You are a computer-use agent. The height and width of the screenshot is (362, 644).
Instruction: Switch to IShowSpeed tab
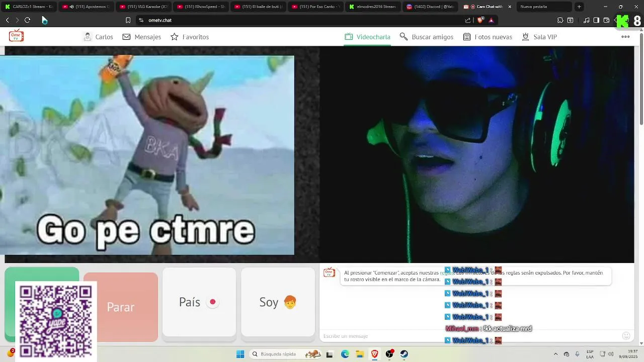point(201,7)
